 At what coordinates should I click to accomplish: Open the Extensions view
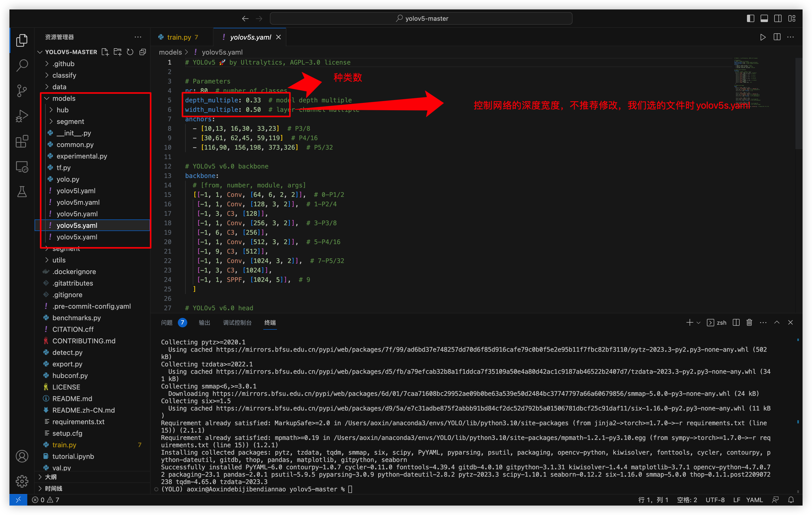[22, 141]
